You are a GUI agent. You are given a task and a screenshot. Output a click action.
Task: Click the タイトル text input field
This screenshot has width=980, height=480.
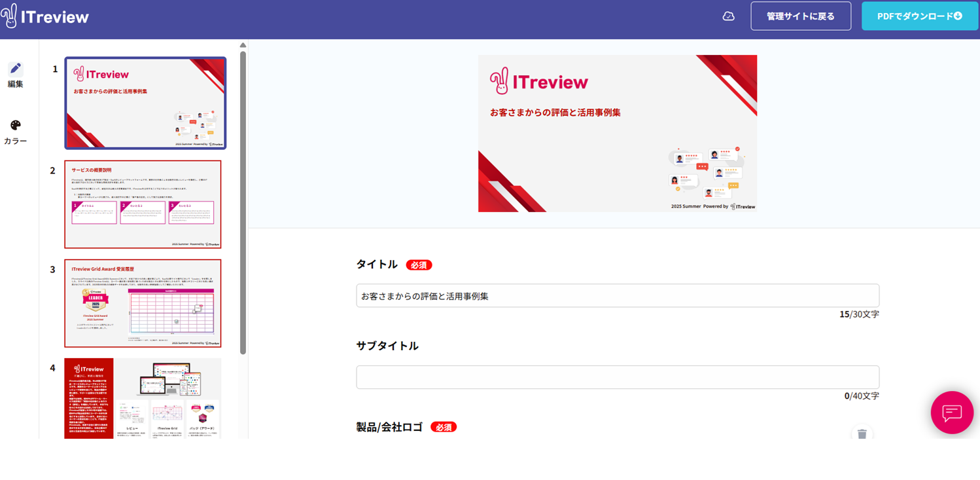[x=618, y=296]
